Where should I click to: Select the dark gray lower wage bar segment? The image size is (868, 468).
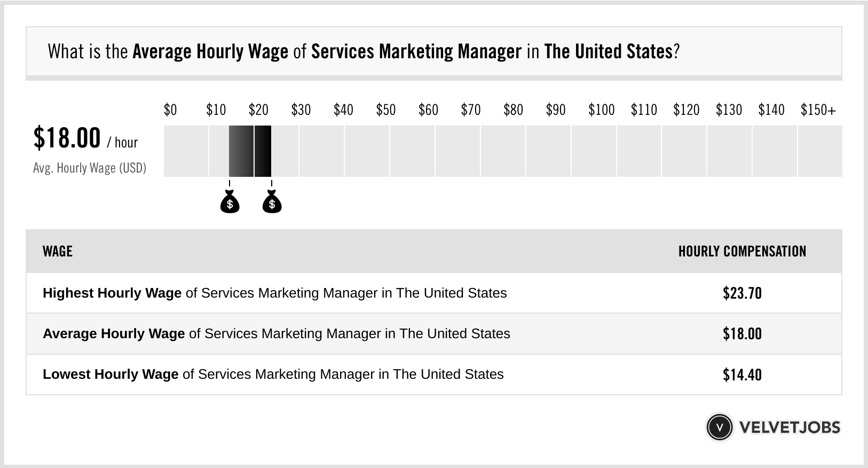(241, 151)
